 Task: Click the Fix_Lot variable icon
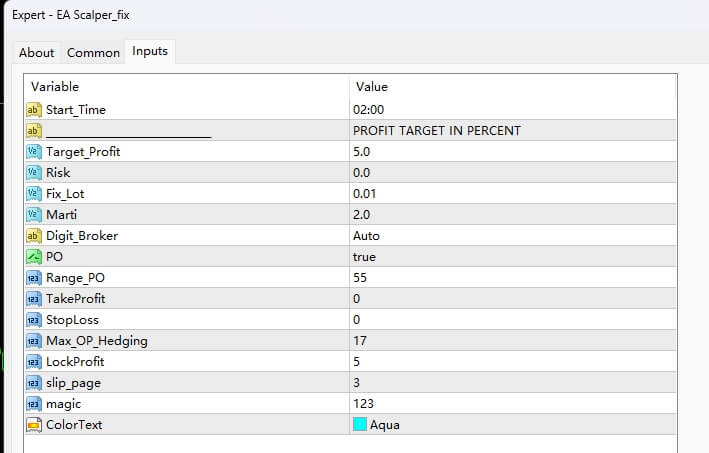point(33,193)
